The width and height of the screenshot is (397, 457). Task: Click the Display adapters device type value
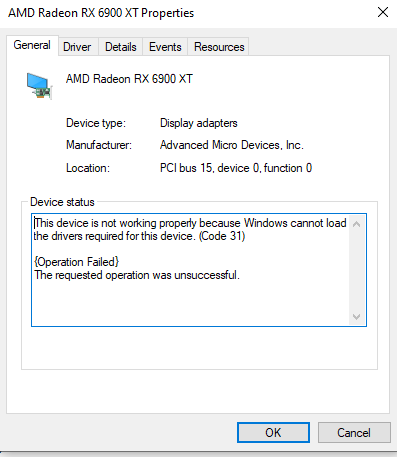[x=199, y=123]
